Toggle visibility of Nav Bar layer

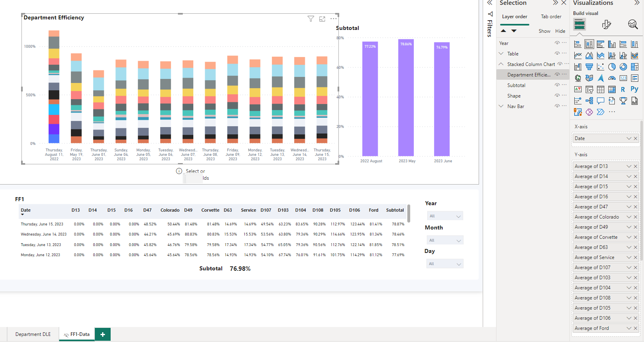click(x=557, y=106)
